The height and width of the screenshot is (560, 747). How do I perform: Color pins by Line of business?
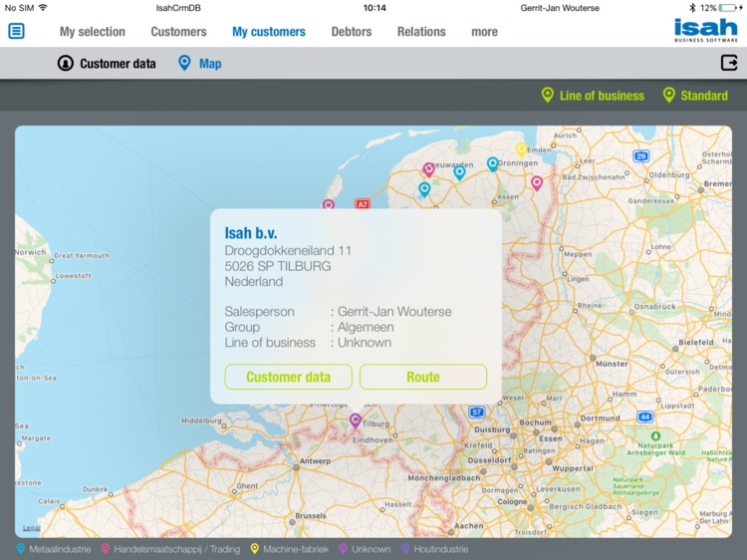pyautogui.click(x=602, y=96)
